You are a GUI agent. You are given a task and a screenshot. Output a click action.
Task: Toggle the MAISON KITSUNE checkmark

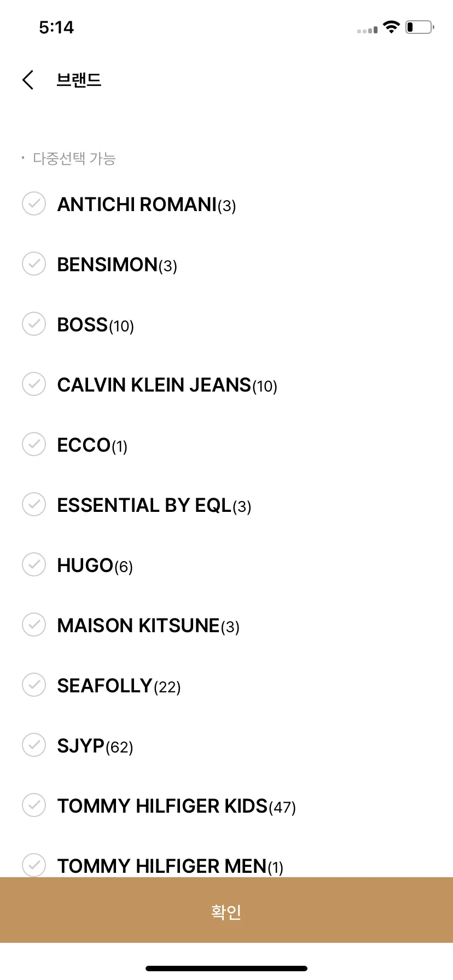click(34, 625)
